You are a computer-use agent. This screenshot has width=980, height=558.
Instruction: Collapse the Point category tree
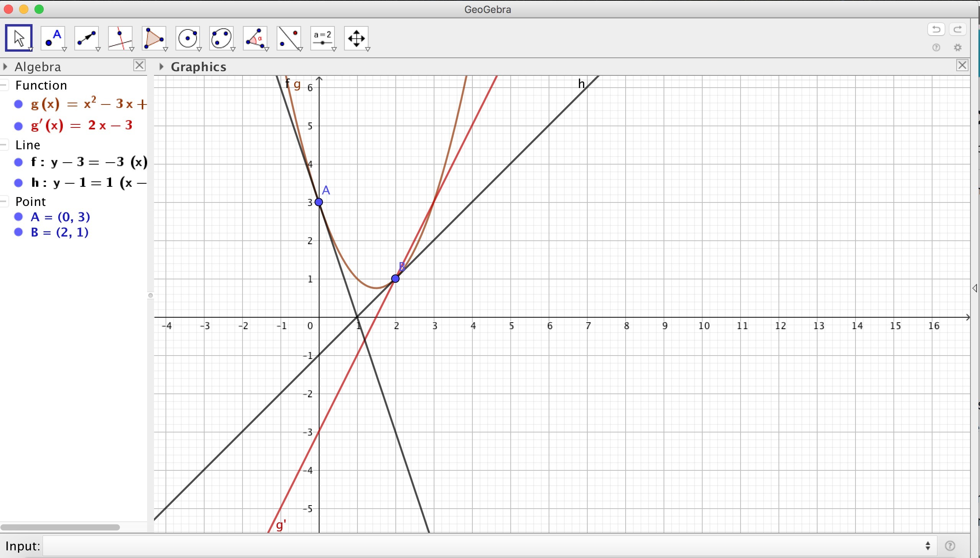pos(5,202)
